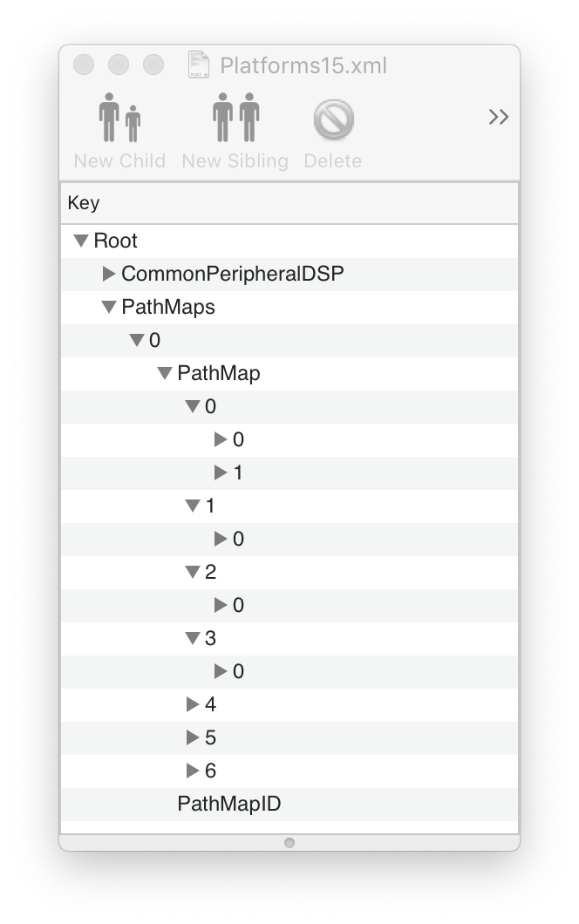
Task: Click the Platforms15.xml document icon
Action: pos(200,65)
